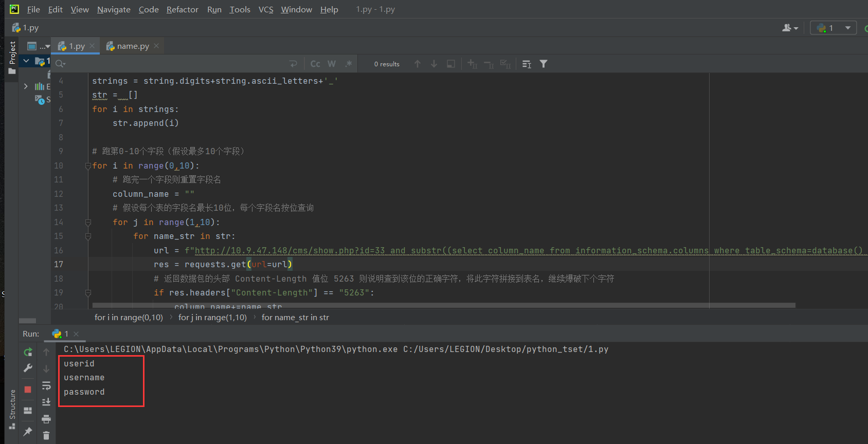Close Run tab 1
This screenshot has height=444, width=868.
[x=76, y=334]
